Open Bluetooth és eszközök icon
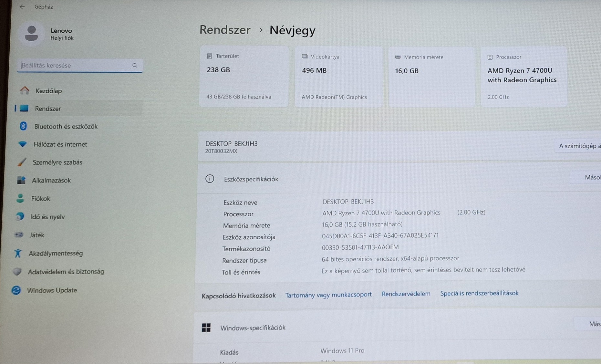The height and width of the screenshot is (364, 601). pos(23,126)
